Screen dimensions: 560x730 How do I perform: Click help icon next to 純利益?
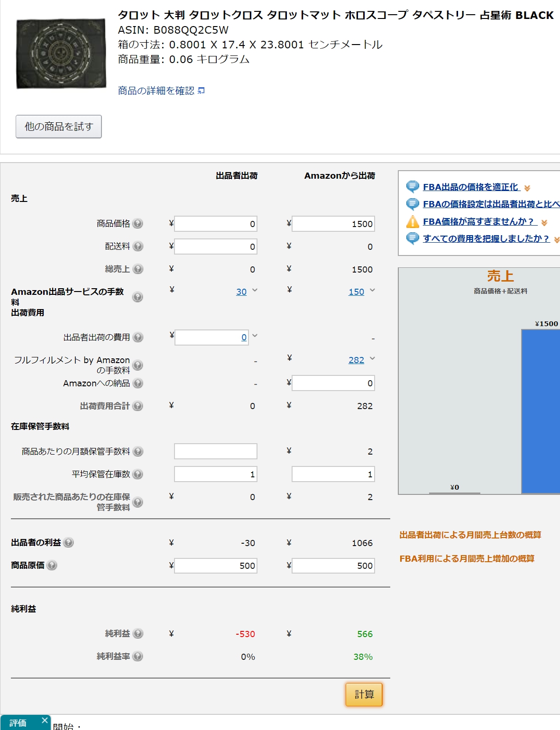click(138, 633)
